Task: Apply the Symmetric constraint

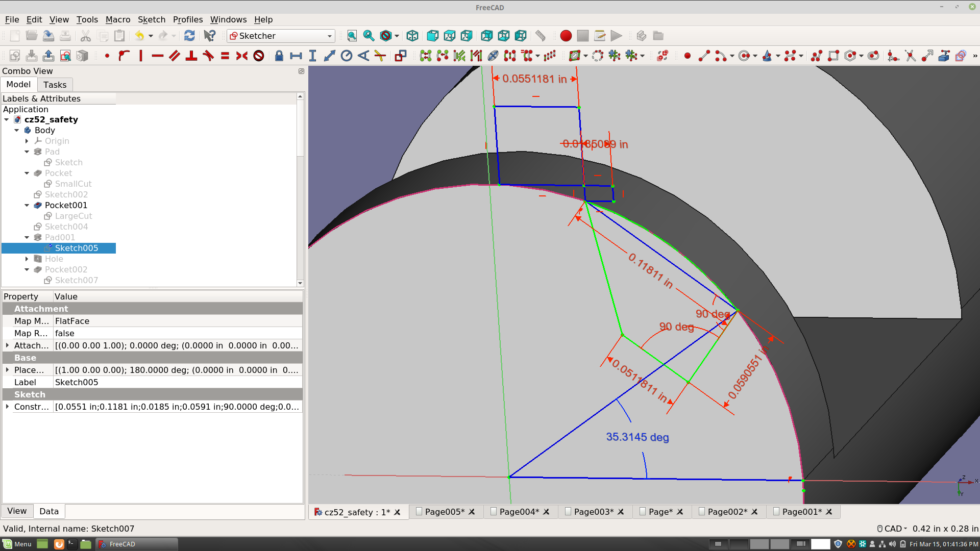Action: tap(242, 56)
